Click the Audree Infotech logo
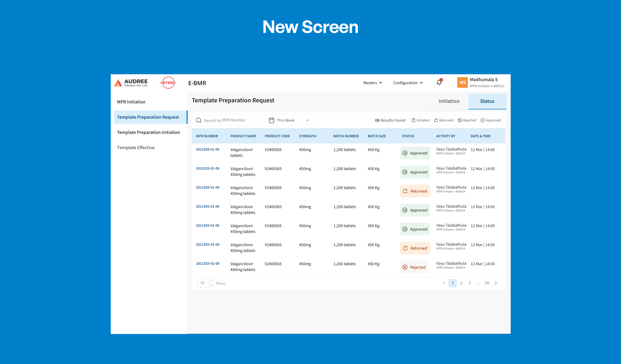This screenshot has height=364, width=621. 131,83
